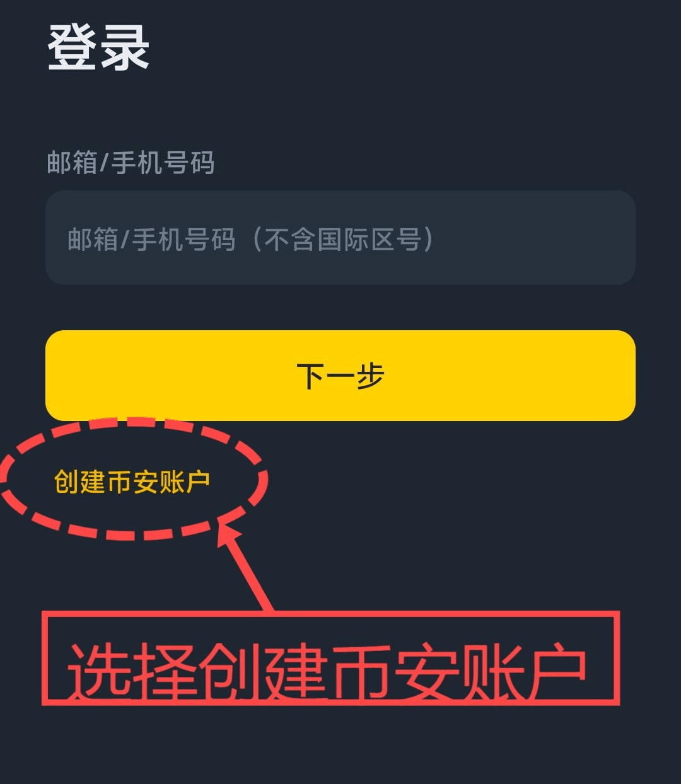Screen dimensions: 681x784
Task: Click the gray field label reading 邮箱/手机号码
Action: coord(131,163)
